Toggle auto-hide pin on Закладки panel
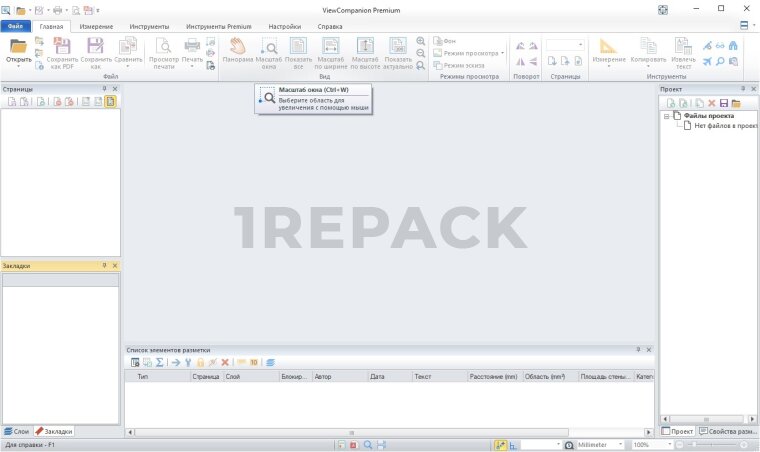Image resolution: width=760 pixels, height=452 pixels. point(104,266)
